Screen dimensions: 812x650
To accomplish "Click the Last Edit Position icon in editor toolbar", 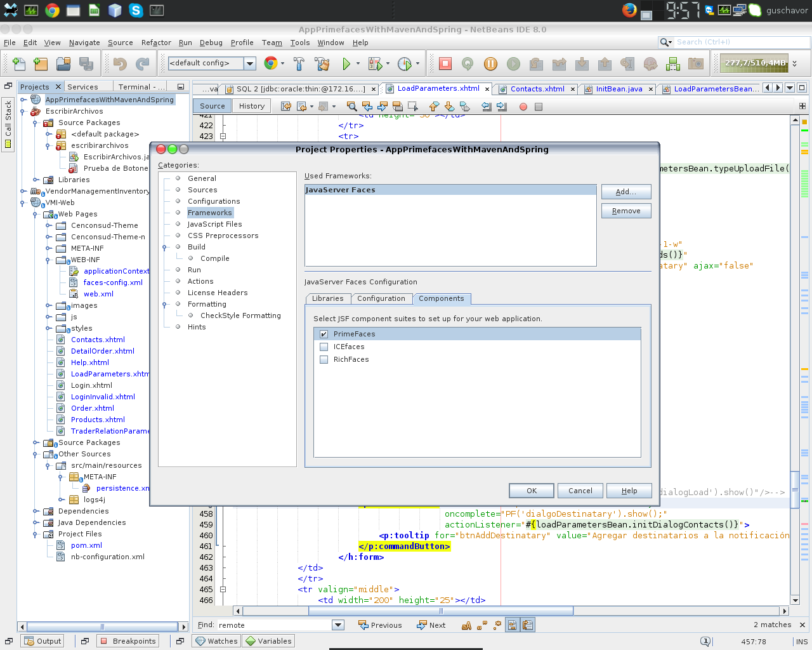I will point(285,107).
